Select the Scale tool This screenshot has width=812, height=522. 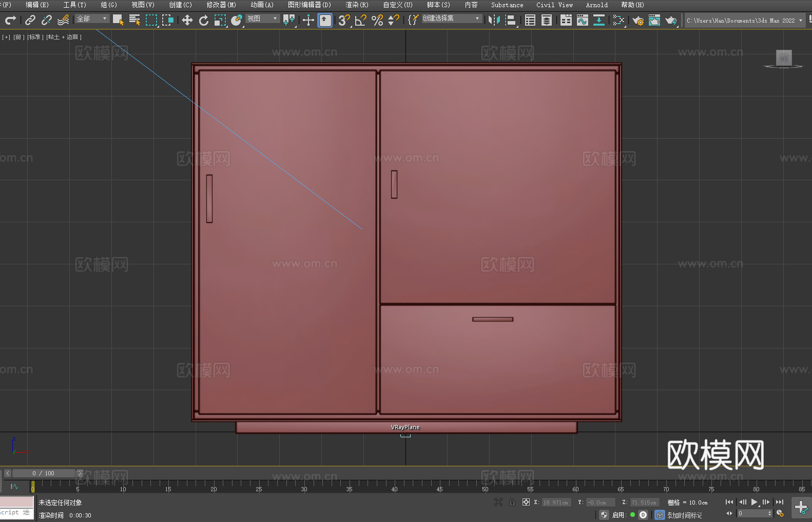(x=220, y=20)
